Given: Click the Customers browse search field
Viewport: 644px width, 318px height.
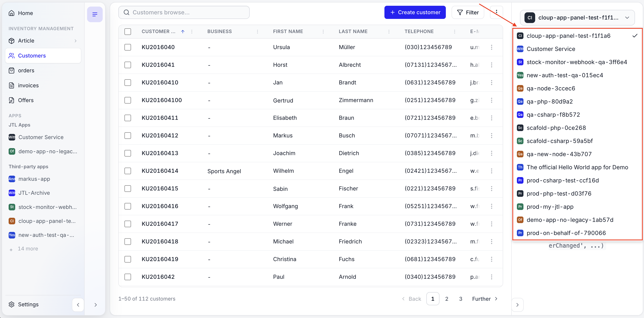Looking at the screenshot, I should pos(184,12).
